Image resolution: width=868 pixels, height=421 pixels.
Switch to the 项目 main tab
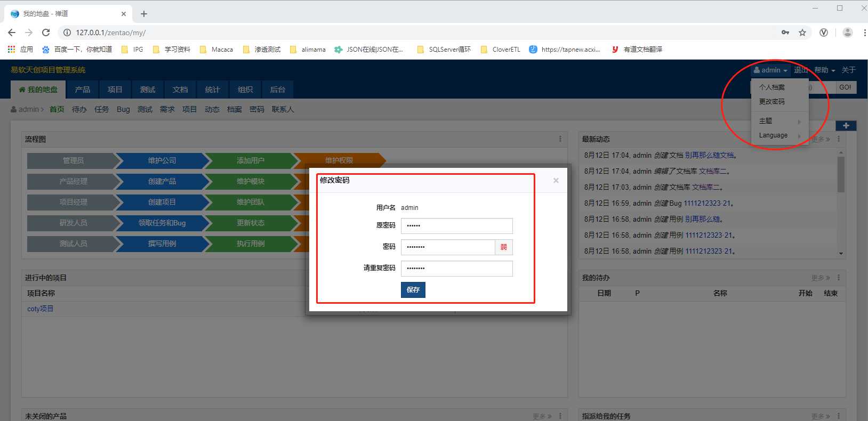[x=115, y=90]
